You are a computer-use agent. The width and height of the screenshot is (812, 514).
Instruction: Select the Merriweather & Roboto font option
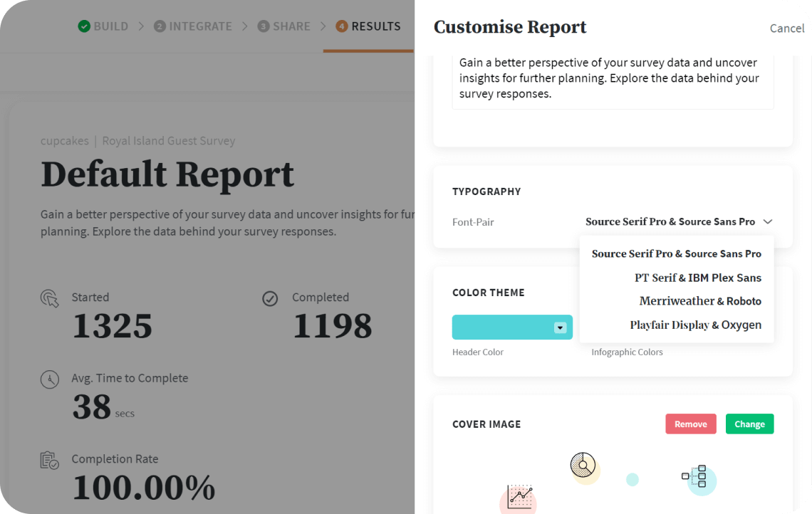tap(700, 301)
